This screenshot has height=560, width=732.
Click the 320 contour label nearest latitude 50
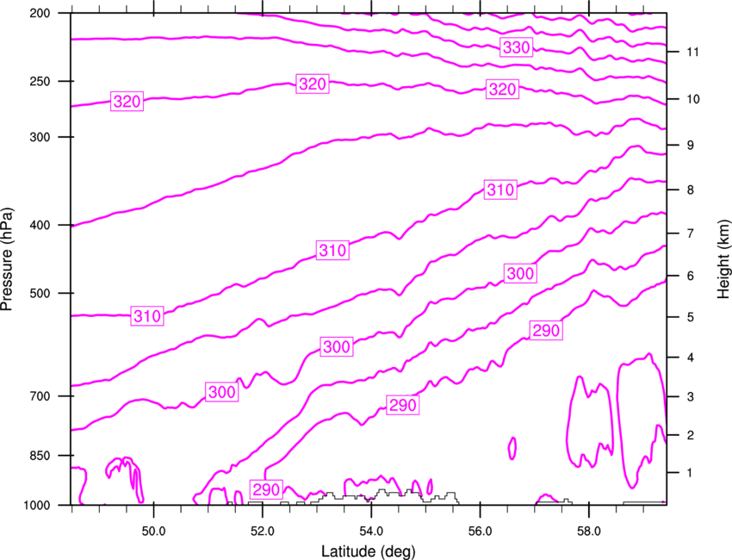pyautogui.click(x=127, y=102)
